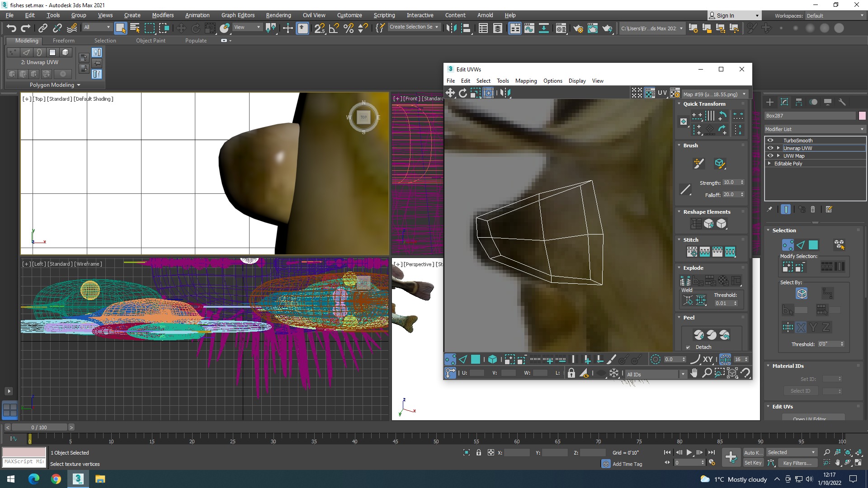
Task: Choose the Relax Brush icon
Action: point(720,163)
